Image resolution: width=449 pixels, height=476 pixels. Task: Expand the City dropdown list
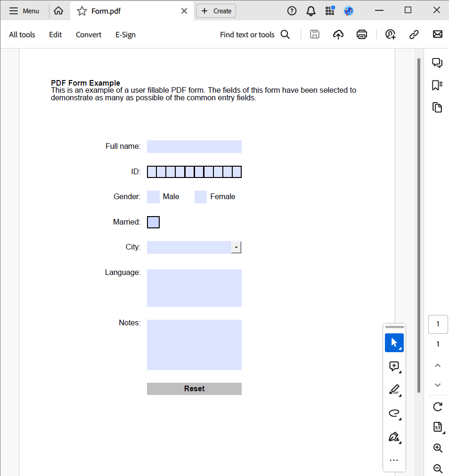(236, 248)
